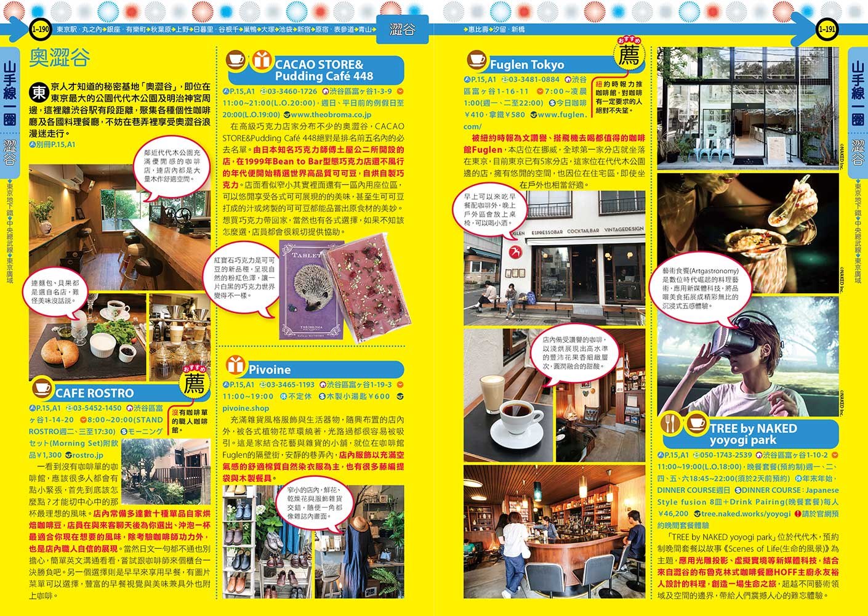Click the gift icon beside CACAO STORE heading
Image resolution: width=868 pixels, height=616 pixels.
point(261,60)
